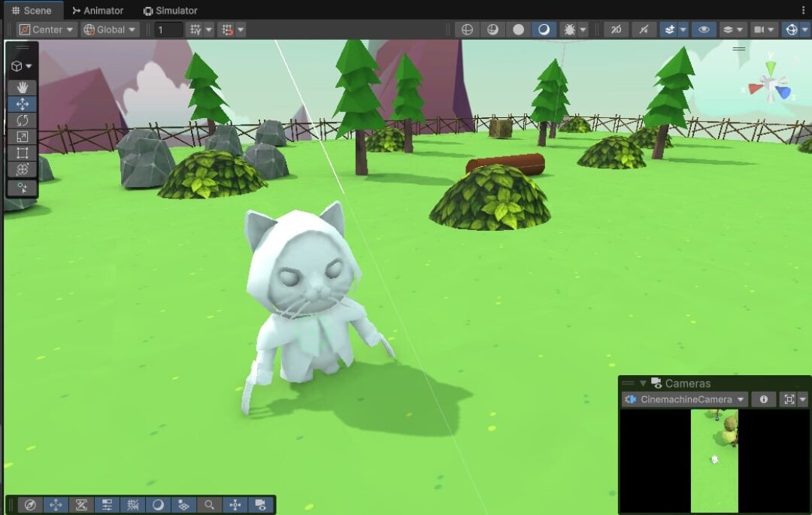Click the debug draw mode bug icon

click(568, 29)
